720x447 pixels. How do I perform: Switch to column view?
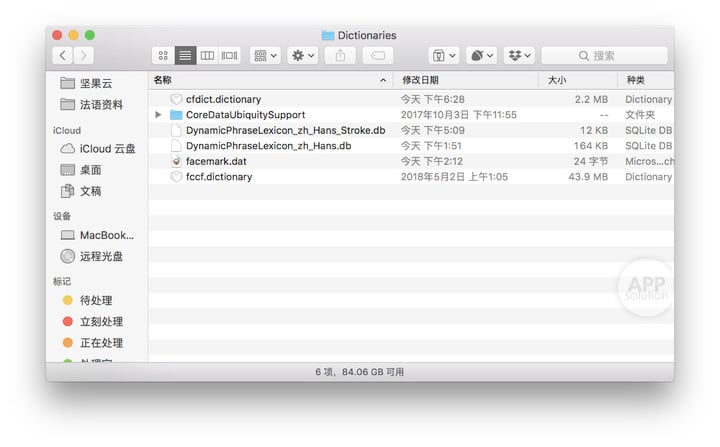pyautogui.click(x=207, y=56)
